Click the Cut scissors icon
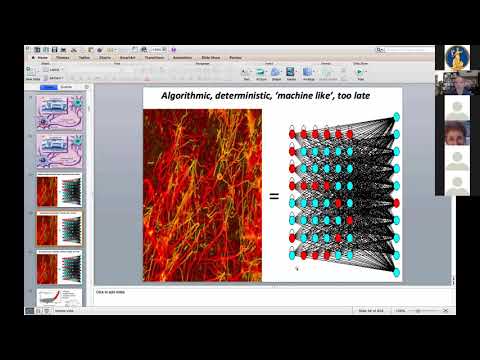 tap(74, 50)
